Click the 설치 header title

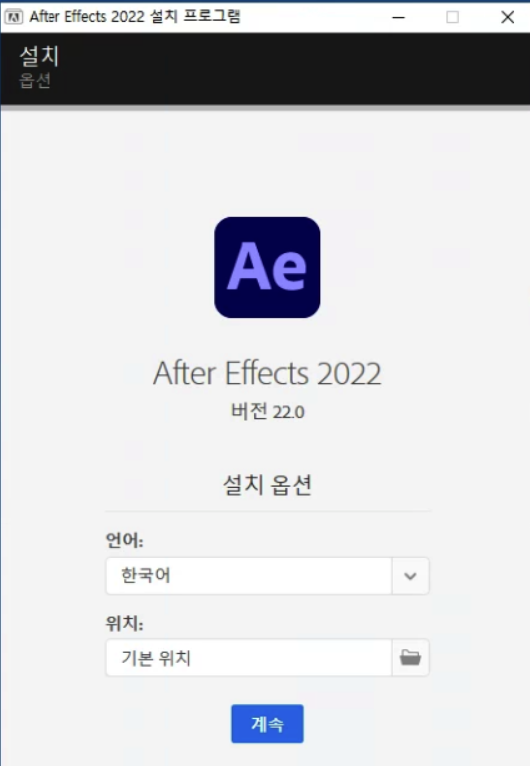click(39, 56)
